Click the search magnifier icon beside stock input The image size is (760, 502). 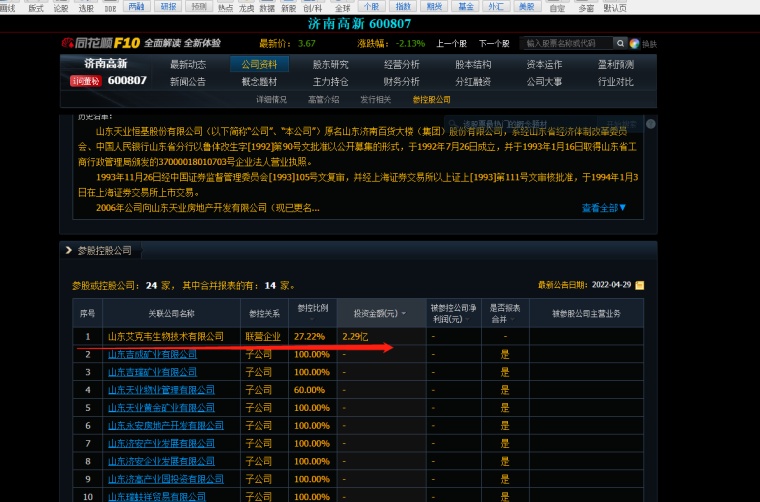[620, 43]
